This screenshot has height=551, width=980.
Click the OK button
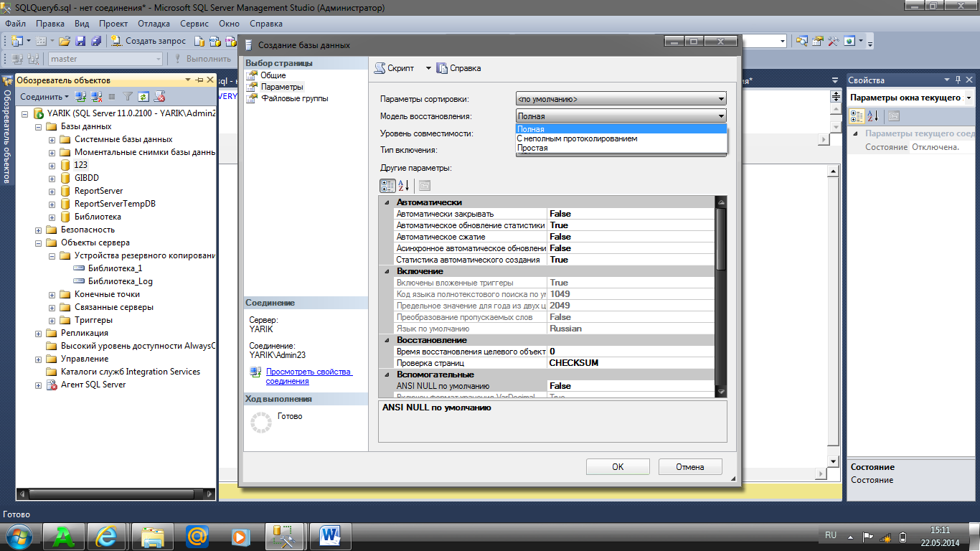(x=618, y=467)
